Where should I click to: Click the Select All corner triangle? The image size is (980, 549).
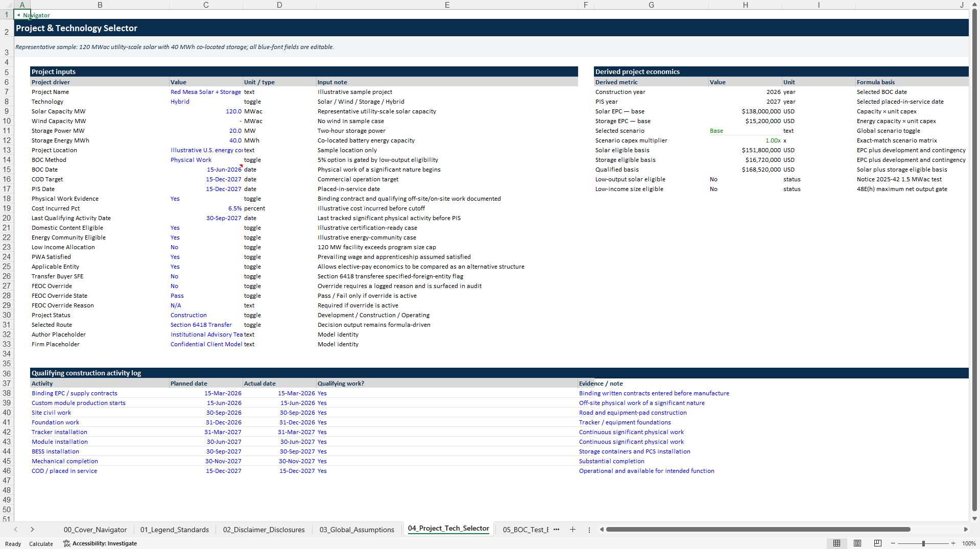(x=7, y=5)
